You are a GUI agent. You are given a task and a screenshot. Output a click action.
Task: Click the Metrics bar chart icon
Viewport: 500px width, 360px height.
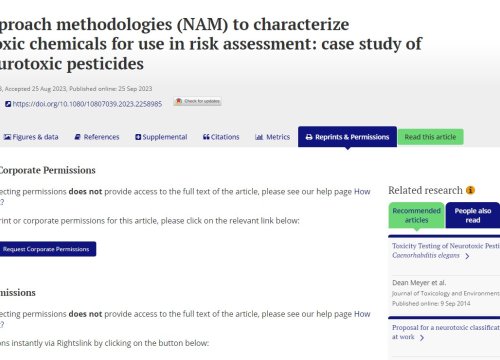tap(259, 137)
